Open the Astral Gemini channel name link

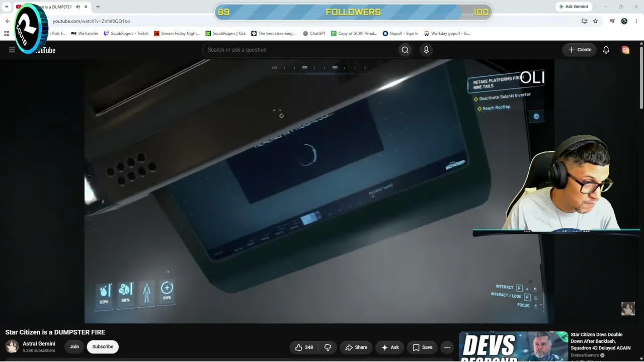click(39, 344)
